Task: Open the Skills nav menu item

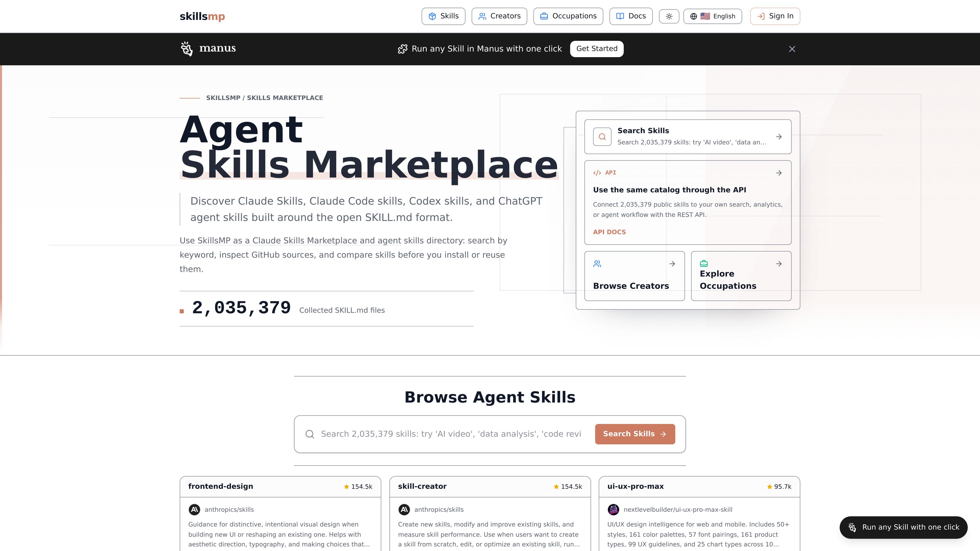Action: (443, 16)
